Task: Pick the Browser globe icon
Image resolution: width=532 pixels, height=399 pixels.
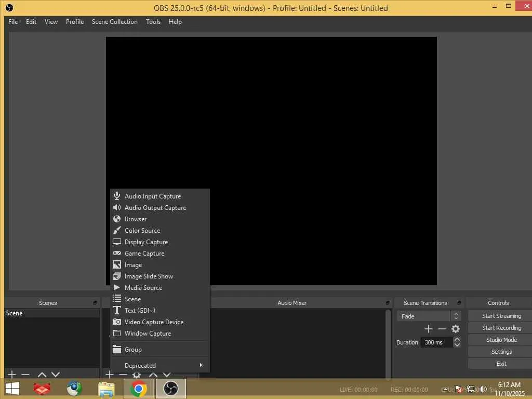Action: click(117, 219)
